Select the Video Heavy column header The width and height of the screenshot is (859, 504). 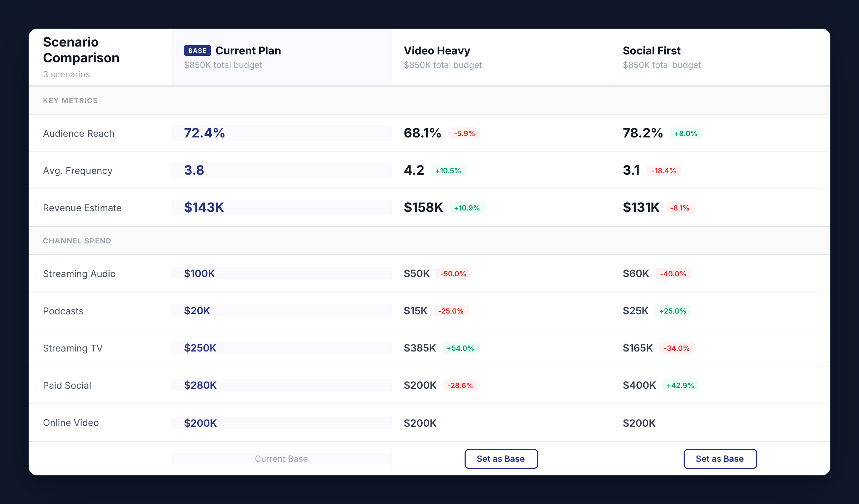(x=437, y=50)
